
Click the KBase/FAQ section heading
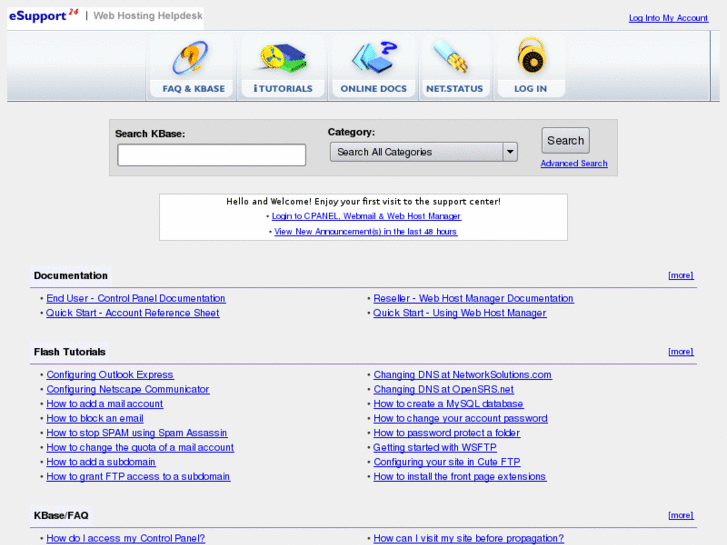[x=61, y=515]
